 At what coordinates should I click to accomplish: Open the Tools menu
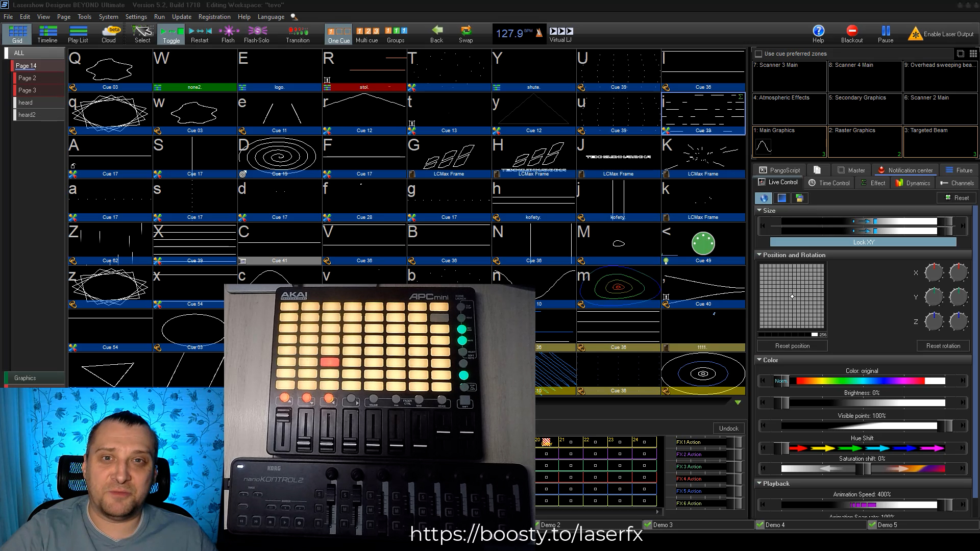(84, 17)
